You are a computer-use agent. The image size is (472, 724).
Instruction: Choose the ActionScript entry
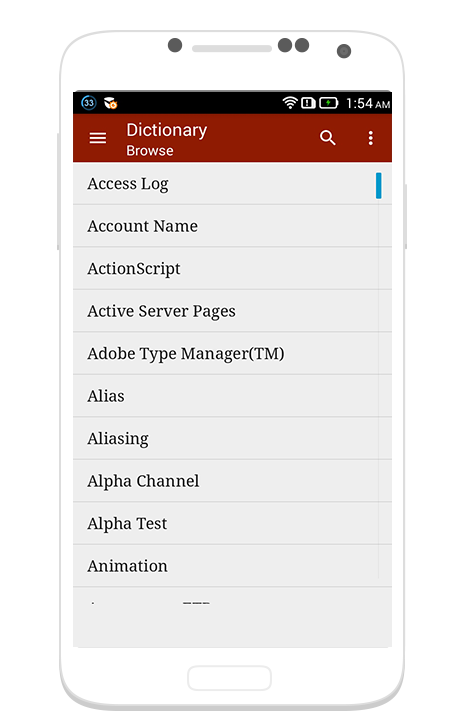point(232,268)
